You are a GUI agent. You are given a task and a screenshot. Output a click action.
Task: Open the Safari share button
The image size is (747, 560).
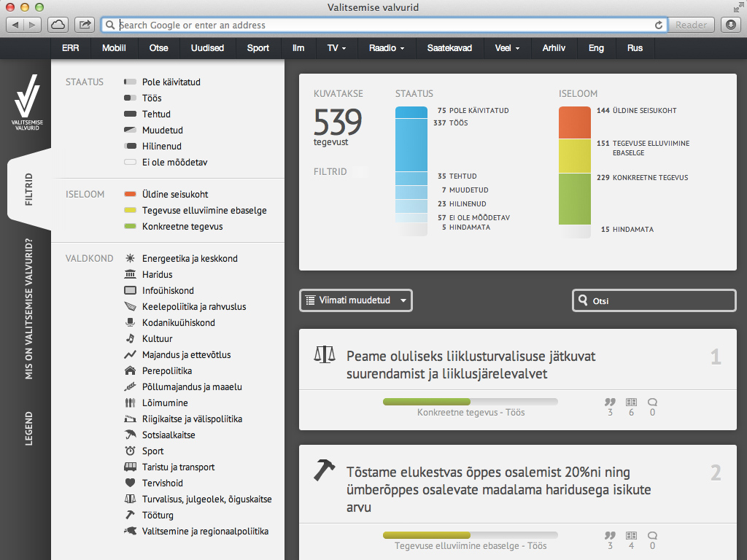85,25
